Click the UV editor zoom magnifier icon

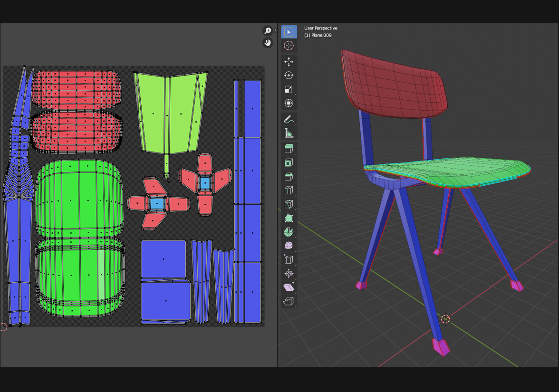click(x=268, y=31)
